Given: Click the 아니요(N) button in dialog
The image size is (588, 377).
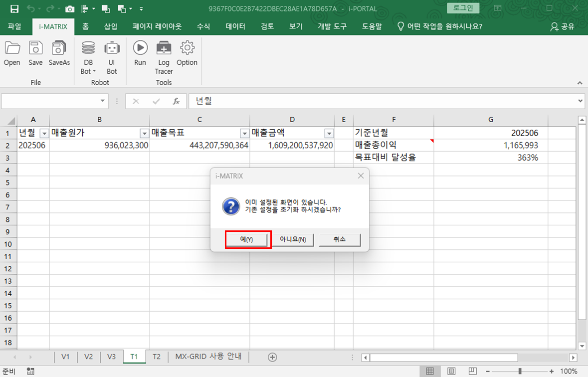Looking at the screenshot, I should [x=293, y=239].
